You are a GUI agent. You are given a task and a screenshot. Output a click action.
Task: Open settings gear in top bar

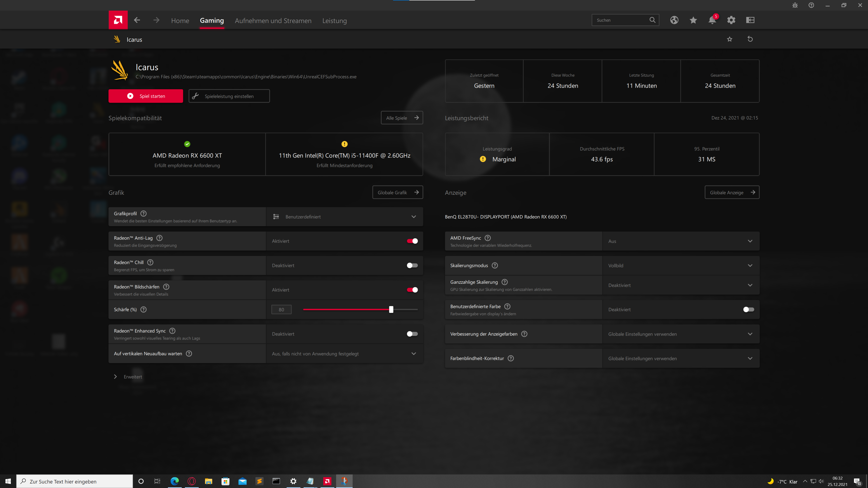click(x=731, y=20)
